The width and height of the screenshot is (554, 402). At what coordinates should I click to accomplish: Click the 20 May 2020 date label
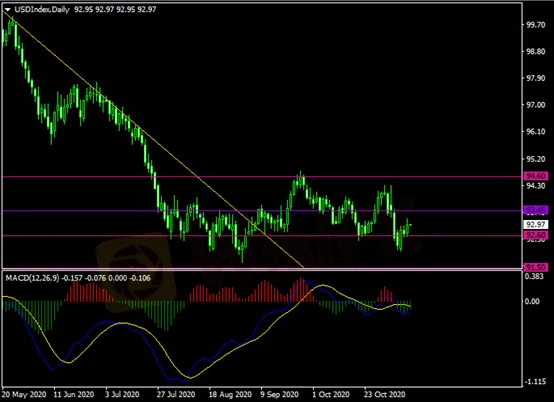click(24, 394)
